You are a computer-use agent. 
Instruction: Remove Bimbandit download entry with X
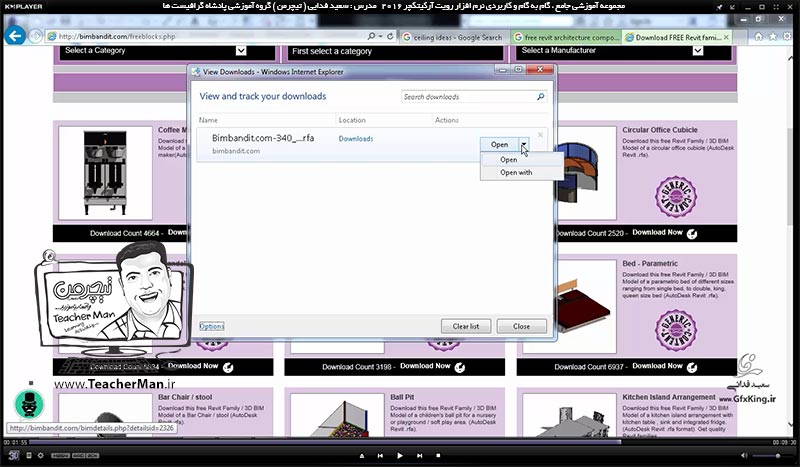pyautogui.click(x=540, y=135)
